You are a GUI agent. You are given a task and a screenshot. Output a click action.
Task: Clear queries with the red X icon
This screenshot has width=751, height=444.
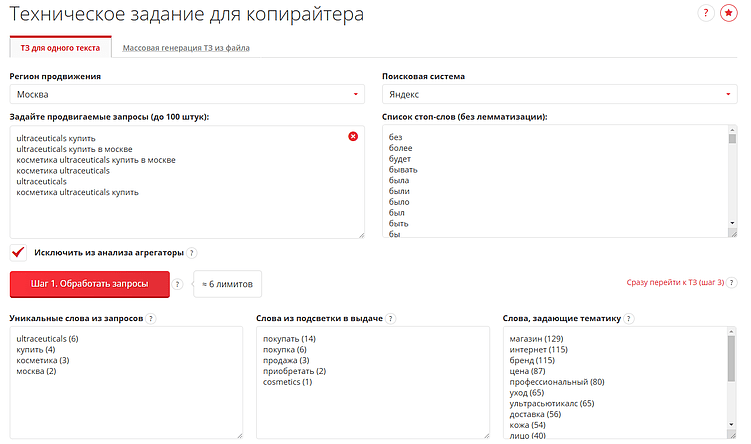[x=353, y=137]
